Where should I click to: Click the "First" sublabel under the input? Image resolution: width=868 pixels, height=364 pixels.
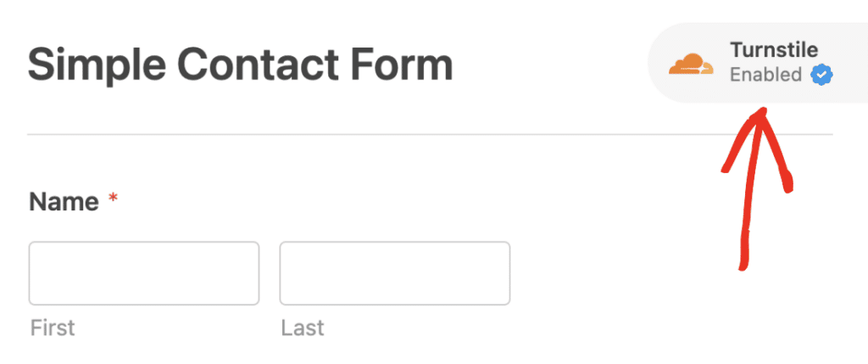[x=53, y=328]
